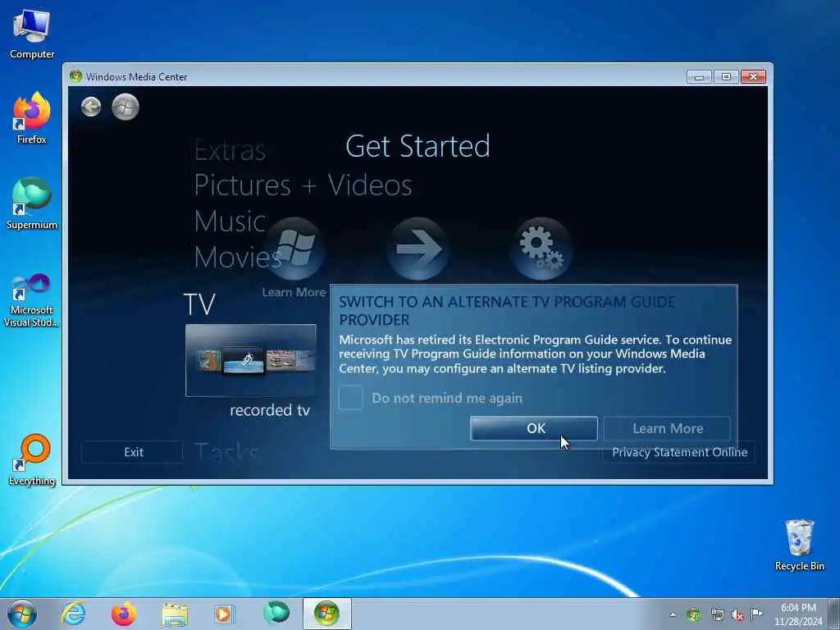Select the Extras menu category
This screenshot has height=630, width=840.
pyautogui.click(x=230, y=151)
